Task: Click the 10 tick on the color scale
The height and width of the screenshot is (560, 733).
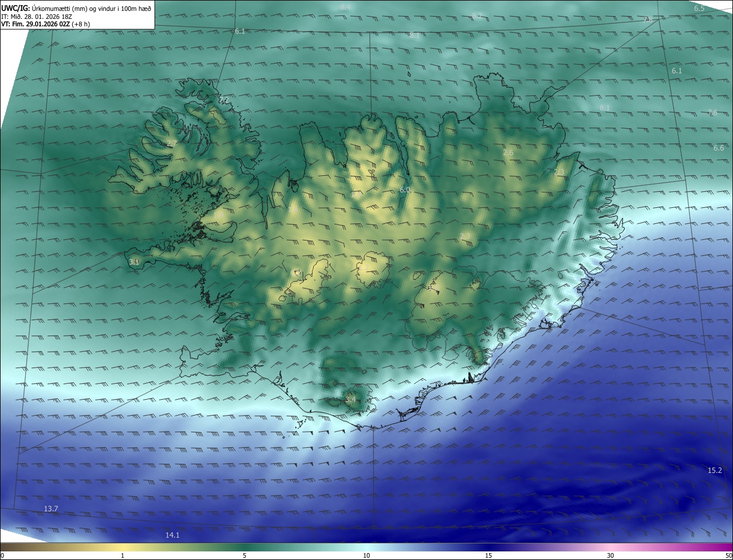Action: (x=366, y=555)
